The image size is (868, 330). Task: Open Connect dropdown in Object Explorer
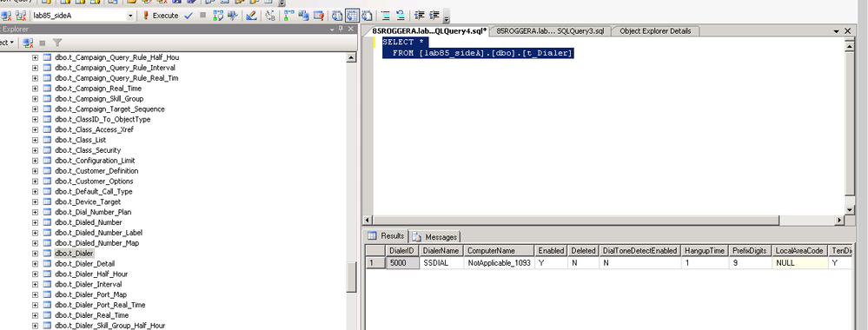pos(8,42)
